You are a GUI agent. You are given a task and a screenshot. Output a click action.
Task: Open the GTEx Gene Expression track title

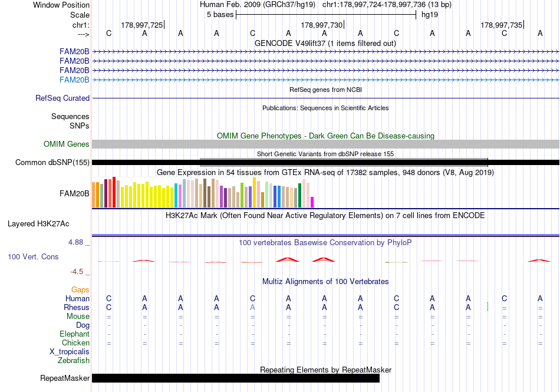pyautogui.click(x=325, y=173)
